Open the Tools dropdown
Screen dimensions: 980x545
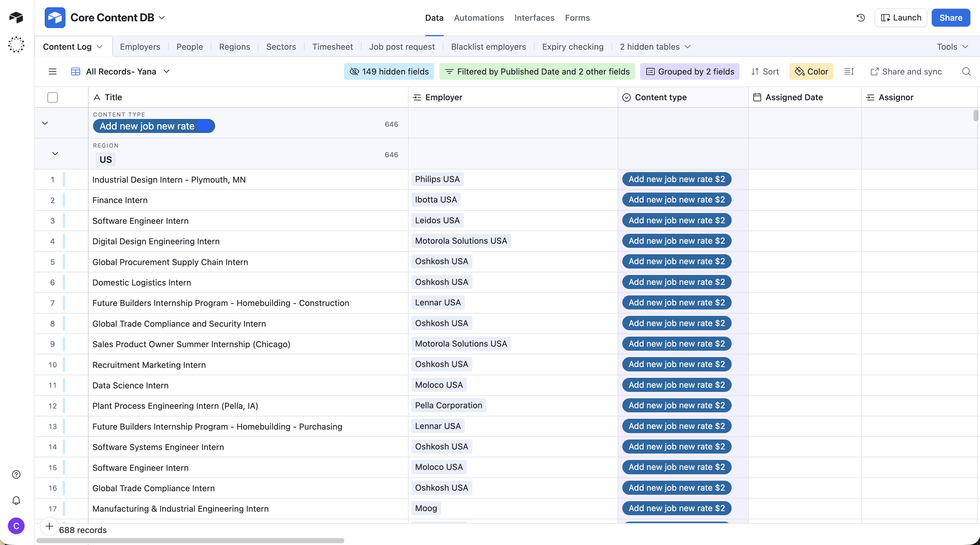pos(952,47)
